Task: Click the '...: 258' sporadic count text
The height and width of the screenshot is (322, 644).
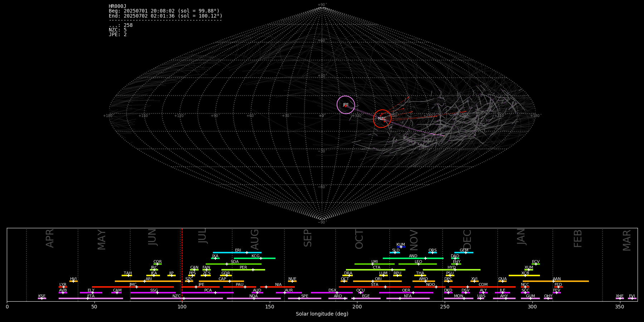Action: [x=121, y=25]
